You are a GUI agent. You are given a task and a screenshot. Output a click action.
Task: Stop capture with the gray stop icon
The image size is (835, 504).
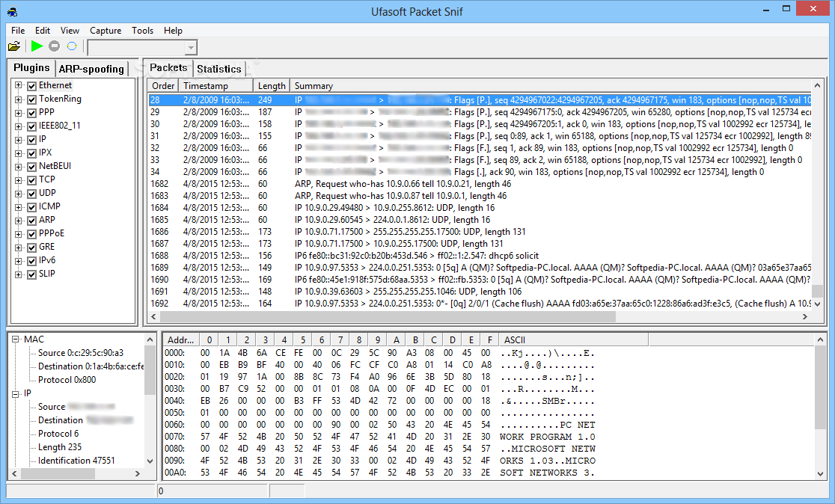tap(55, 46)
